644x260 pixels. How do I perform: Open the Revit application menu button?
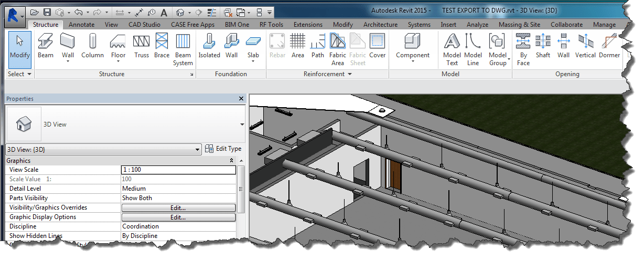pyautogui.click(x=16, y=16)
